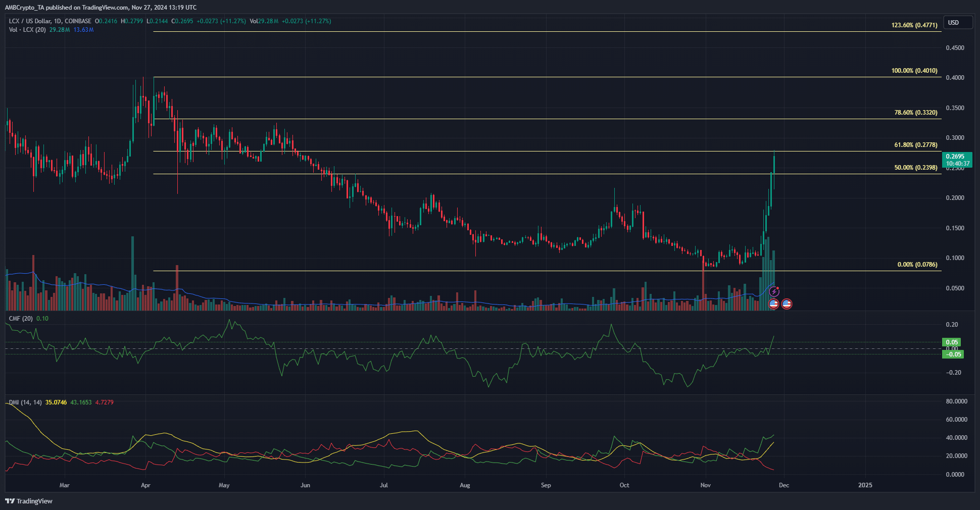
Task: Click the blue 13.63M volume average value
Action: [x=84, y=30]
